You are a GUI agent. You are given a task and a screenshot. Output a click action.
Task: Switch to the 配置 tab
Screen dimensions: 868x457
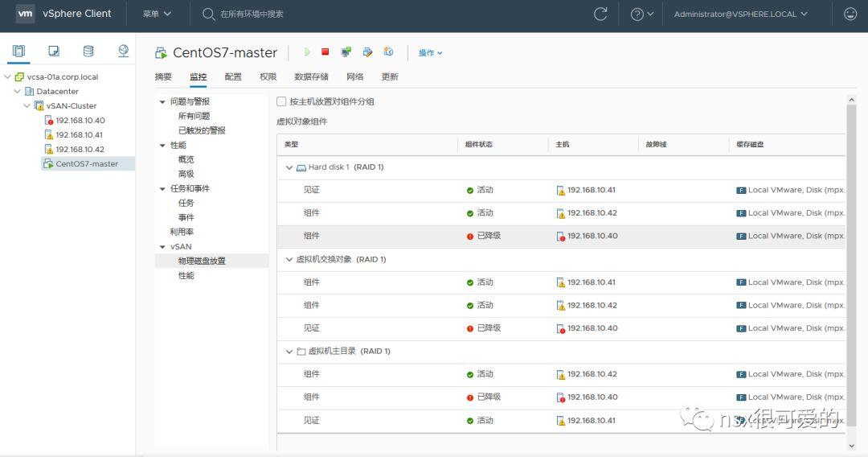(233, 77)
